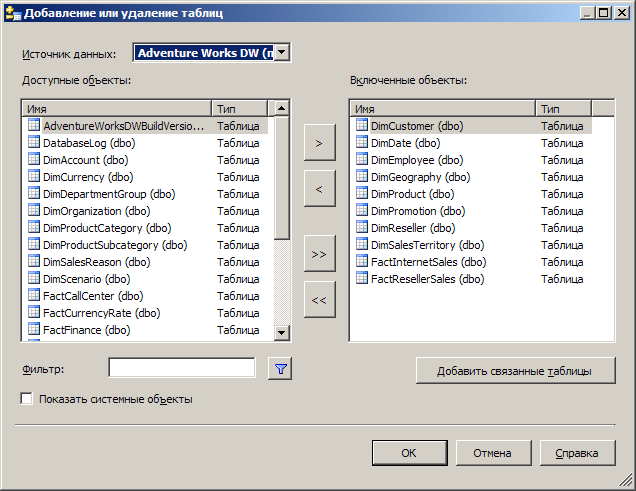Confirm the dialog with the OK button
The height and width of the screenshot is (491, 636).
point(410,453)
